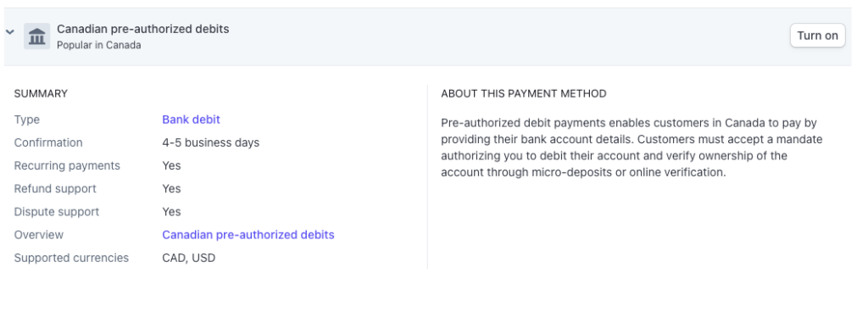Image resolution: width=868 pixels, height=312 pixels.
Task: Click the Type row label
Action: coord(26,120)
